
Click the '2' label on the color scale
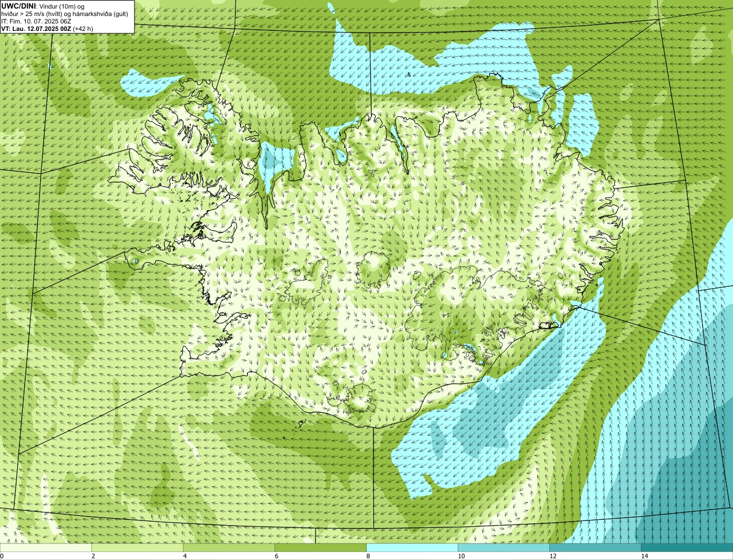93,556
